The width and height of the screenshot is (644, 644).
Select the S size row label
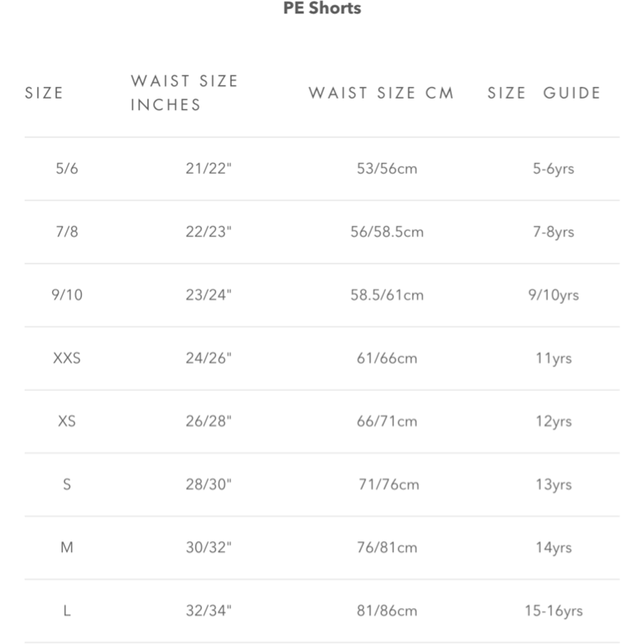pyautogui.click(x=67, y=484)
